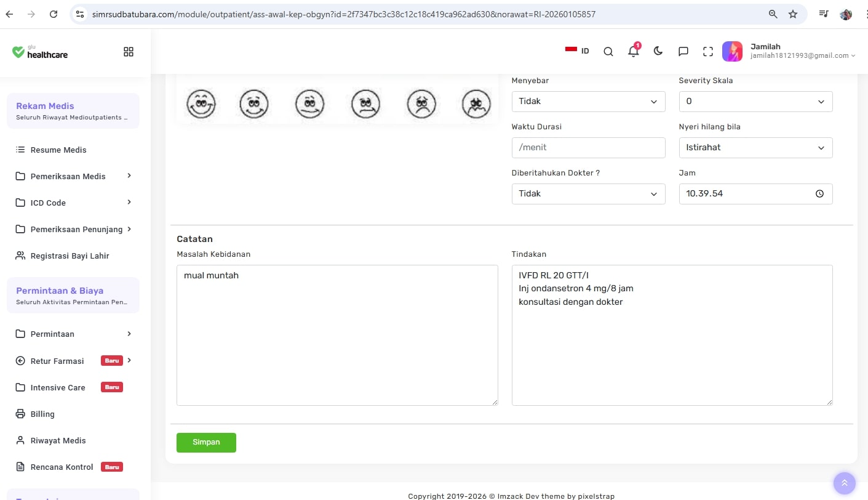Click the Jam time field

coord(756,194)
